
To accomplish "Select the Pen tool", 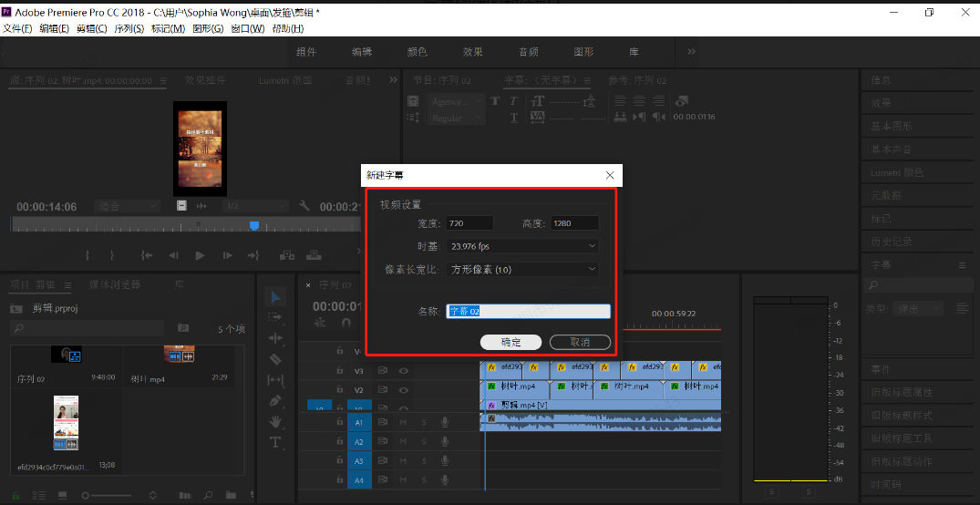I will click(x=275, y=400).
